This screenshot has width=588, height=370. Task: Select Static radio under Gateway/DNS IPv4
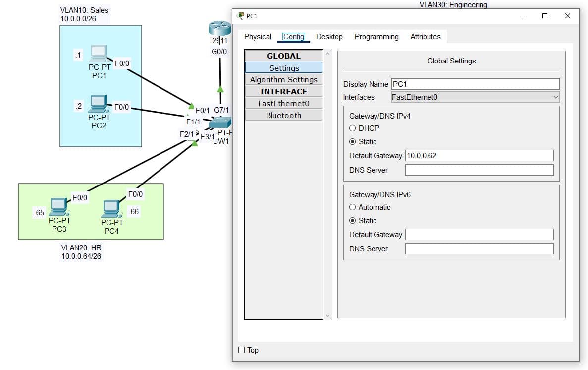click(353, 142)
